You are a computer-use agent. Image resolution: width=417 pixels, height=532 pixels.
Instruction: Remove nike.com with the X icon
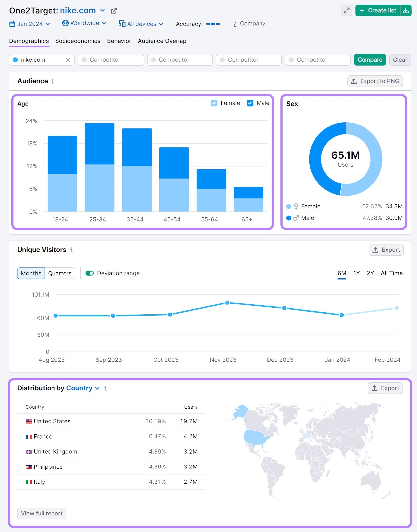click(x=68, y=60)
